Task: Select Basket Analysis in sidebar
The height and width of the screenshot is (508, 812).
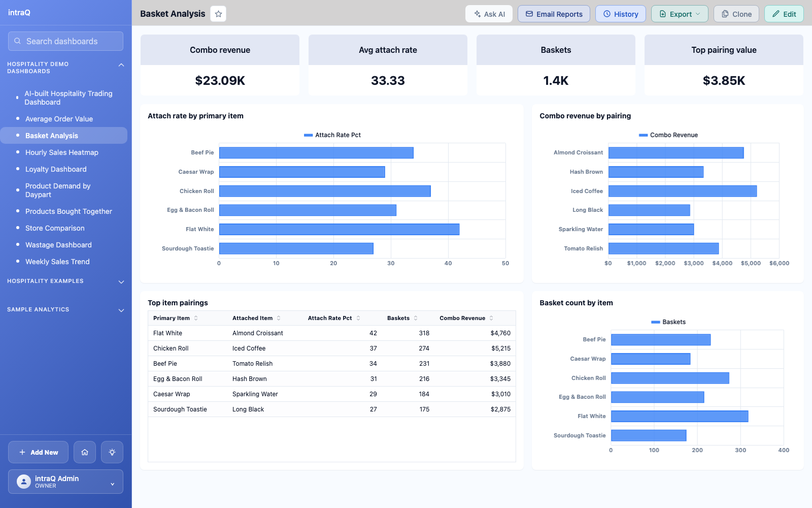Action: tap(64, 136)
